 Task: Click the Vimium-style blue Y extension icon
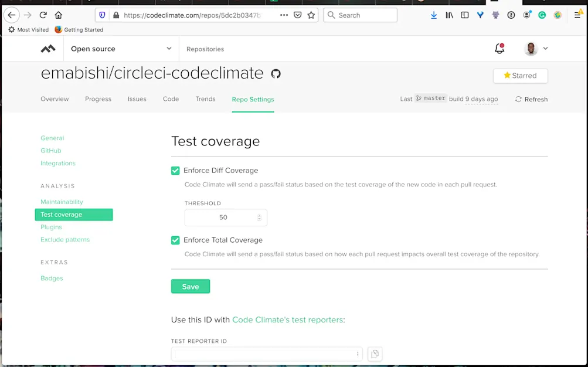tap(480, 15)
